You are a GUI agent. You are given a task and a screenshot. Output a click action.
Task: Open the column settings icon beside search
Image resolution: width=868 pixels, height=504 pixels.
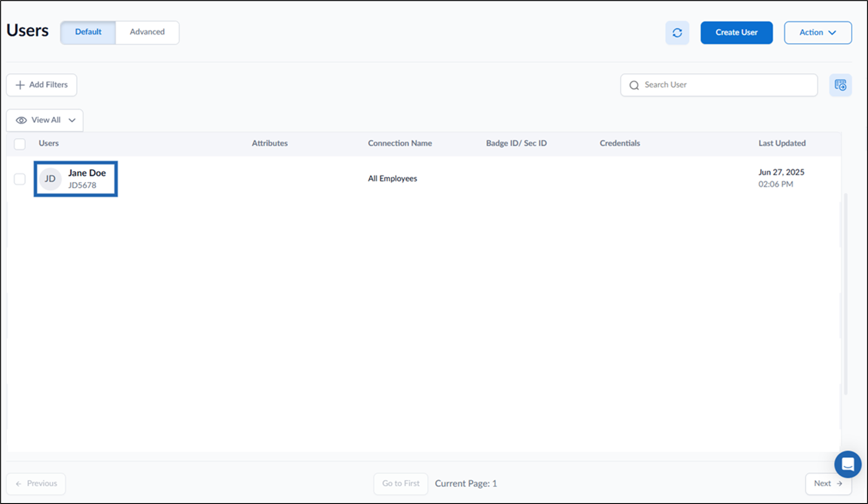tap(840, 85)
